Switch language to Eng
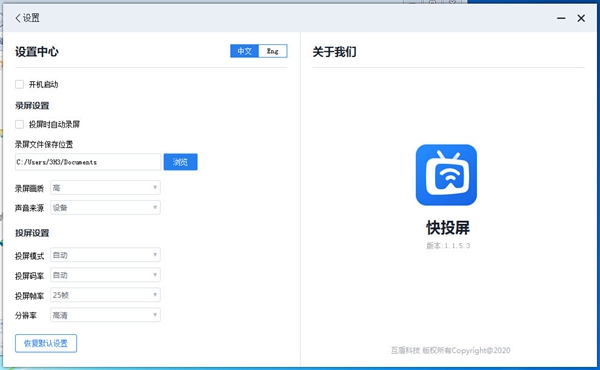The width and height of the screenshot is (600, 370). coord(273,51)
